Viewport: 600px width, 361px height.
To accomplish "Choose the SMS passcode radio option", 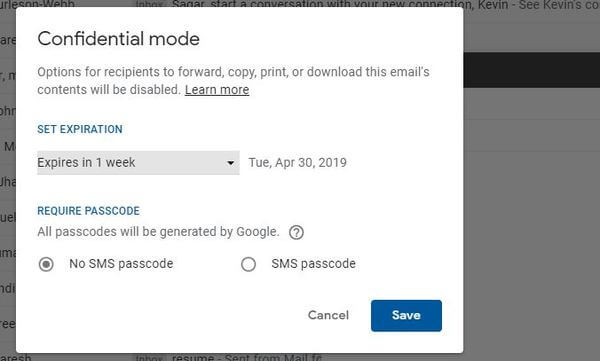I will point(248,264).
